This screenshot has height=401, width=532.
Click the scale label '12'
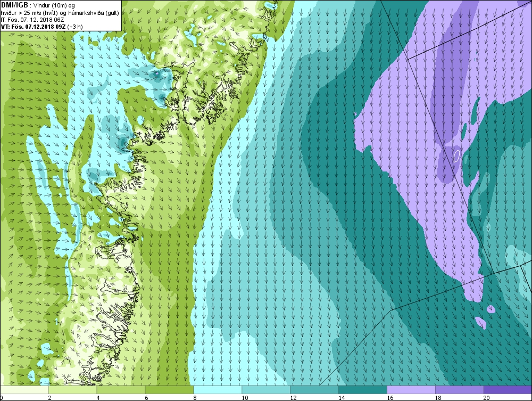293,398
